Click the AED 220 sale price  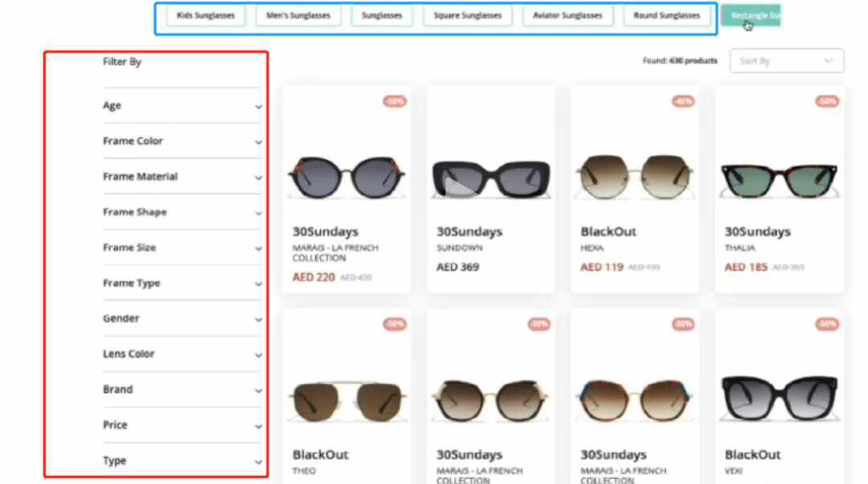pos(313,277)
